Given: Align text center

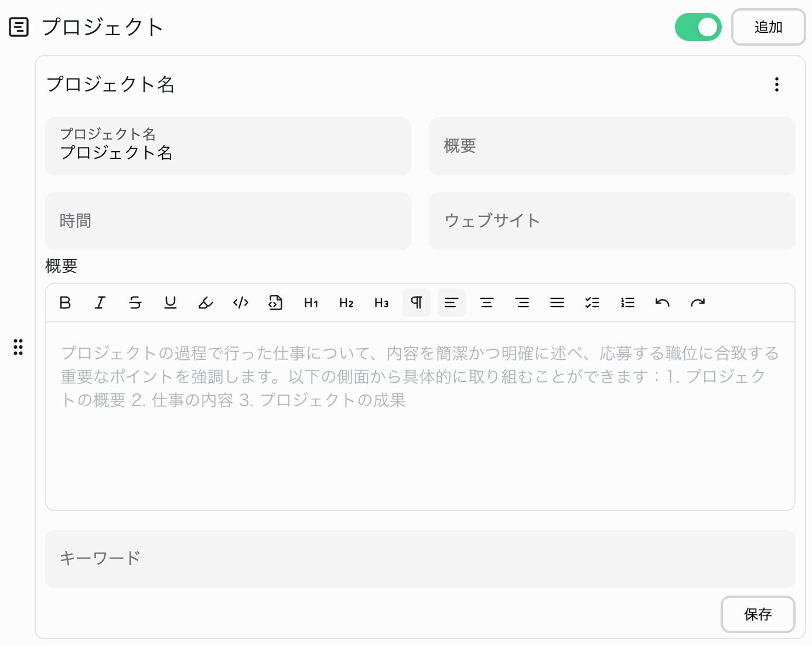Looking at the screenshot, I should click(x=487, y=302).
